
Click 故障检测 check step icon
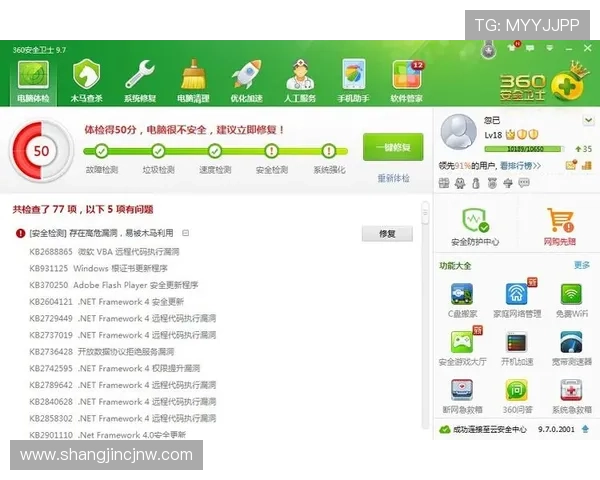pos(101,151)
